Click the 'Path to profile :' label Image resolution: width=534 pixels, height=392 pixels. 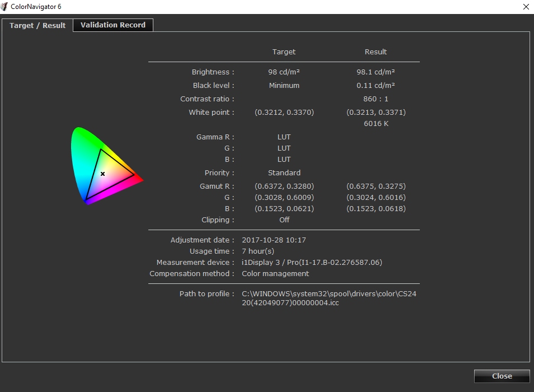click(x=207, y=293)
